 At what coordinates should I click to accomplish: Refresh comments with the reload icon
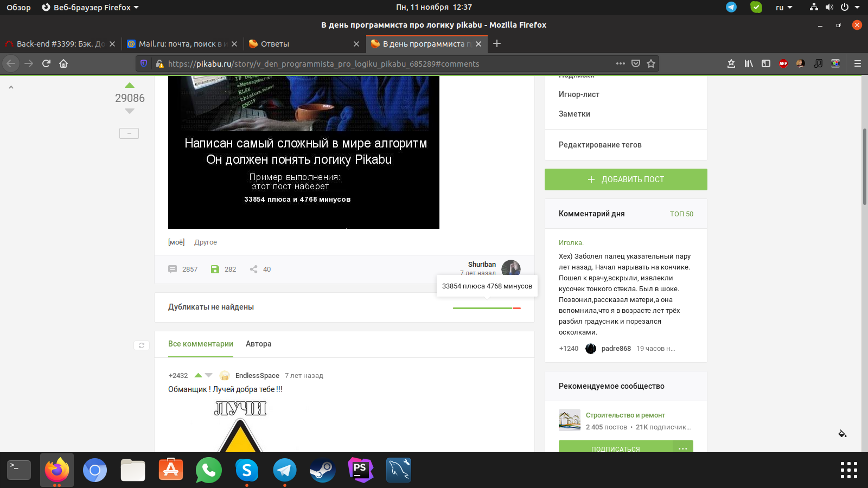(142, 345)
